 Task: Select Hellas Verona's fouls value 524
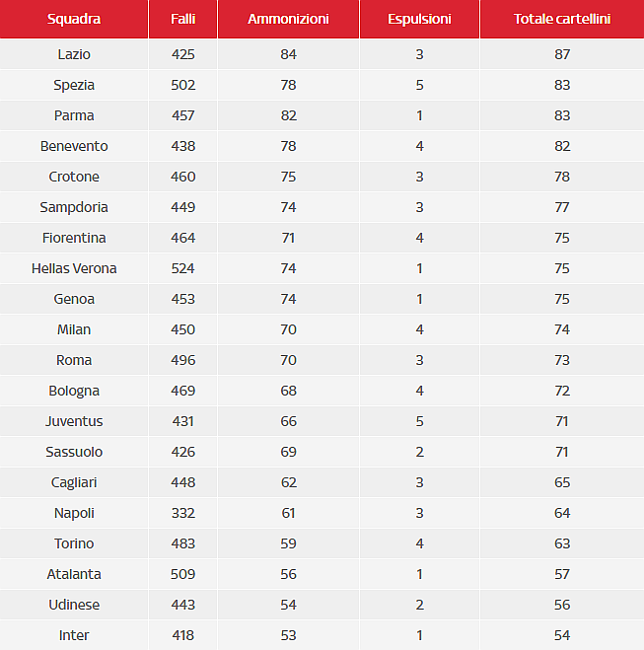pyautogui.click(x=183, y=268)
